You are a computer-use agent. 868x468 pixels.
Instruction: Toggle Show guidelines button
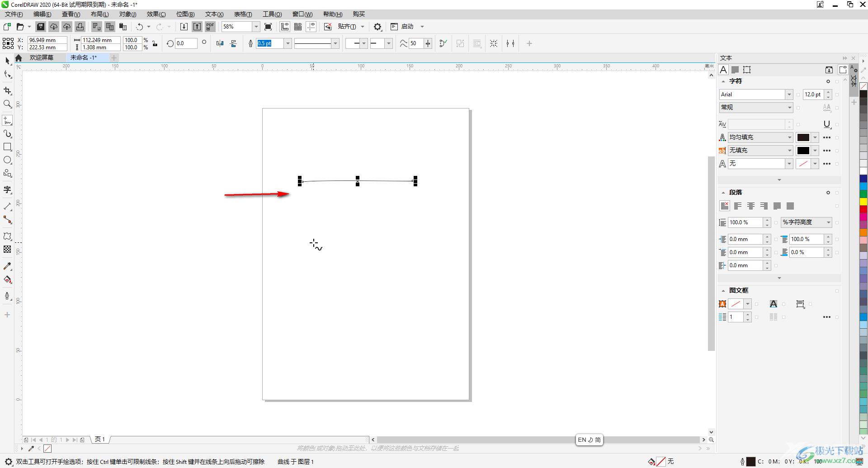click(x=311, y=27)
